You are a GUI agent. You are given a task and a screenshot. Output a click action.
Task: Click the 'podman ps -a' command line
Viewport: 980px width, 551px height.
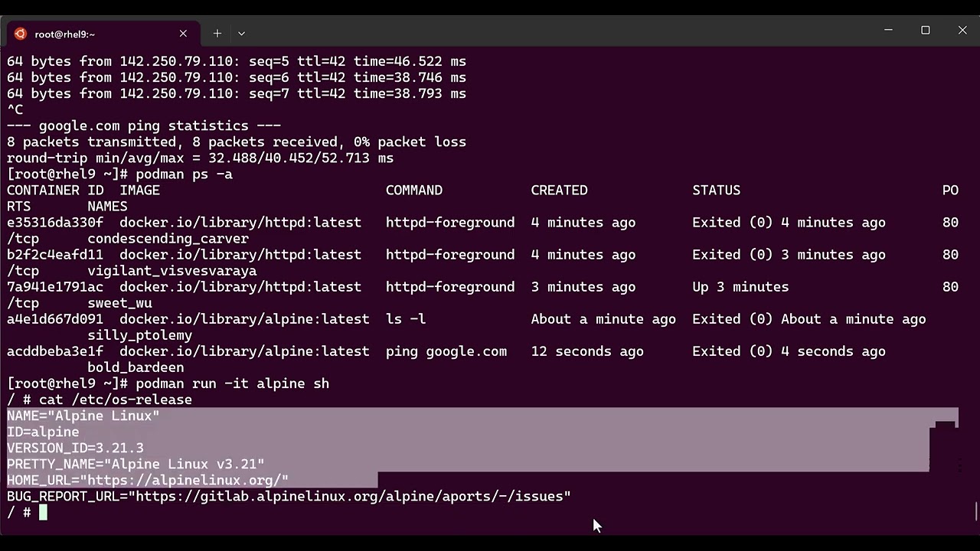point(184,174)
